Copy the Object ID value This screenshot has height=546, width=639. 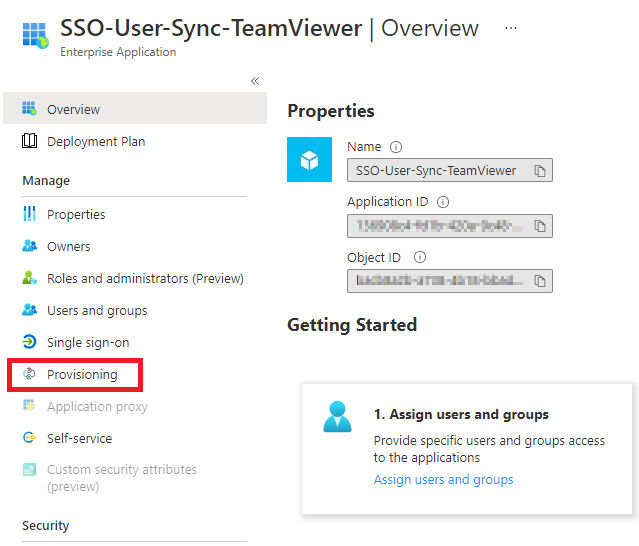(540, 281)
